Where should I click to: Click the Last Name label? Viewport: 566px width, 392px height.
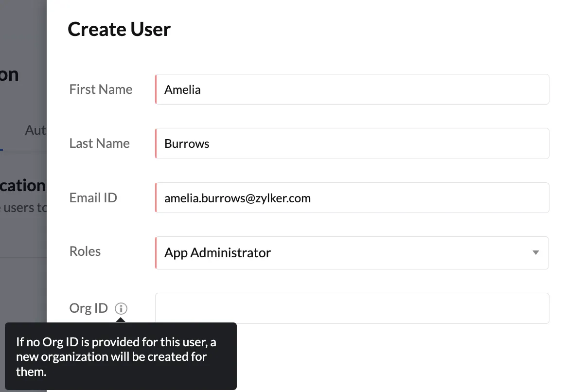tap(99, 143)
